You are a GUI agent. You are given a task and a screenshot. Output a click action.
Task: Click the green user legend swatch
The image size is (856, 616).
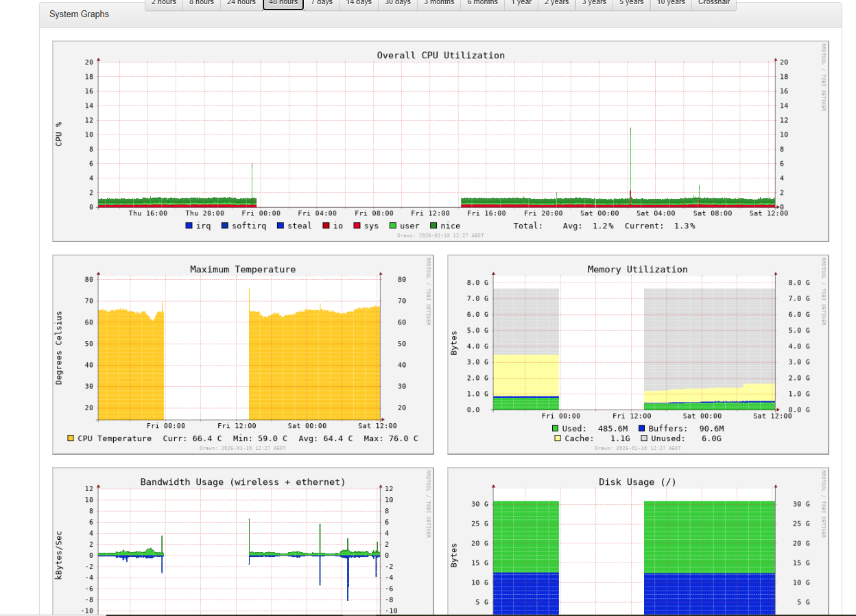393,226
